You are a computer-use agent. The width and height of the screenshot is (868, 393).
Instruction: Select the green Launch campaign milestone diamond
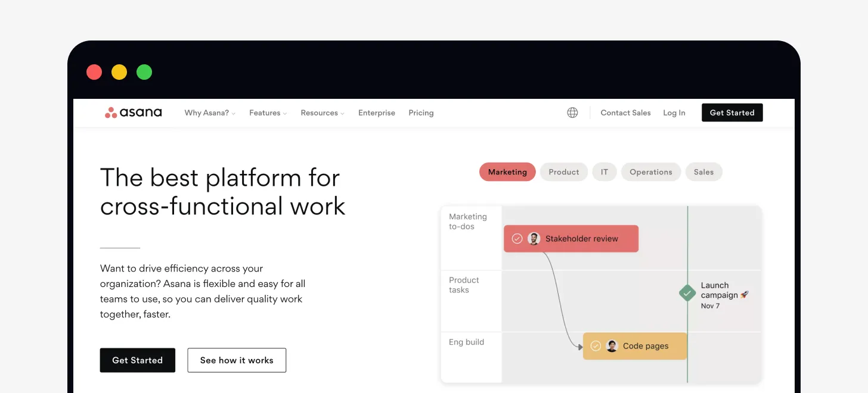point(687,293)
